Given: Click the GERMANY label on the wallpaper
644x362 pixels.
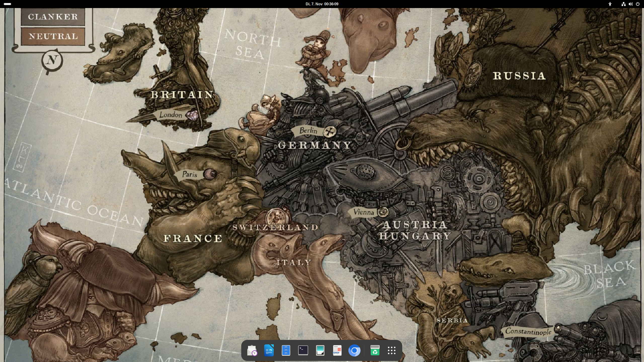Looking at the screenshot, I should point(315,145).
